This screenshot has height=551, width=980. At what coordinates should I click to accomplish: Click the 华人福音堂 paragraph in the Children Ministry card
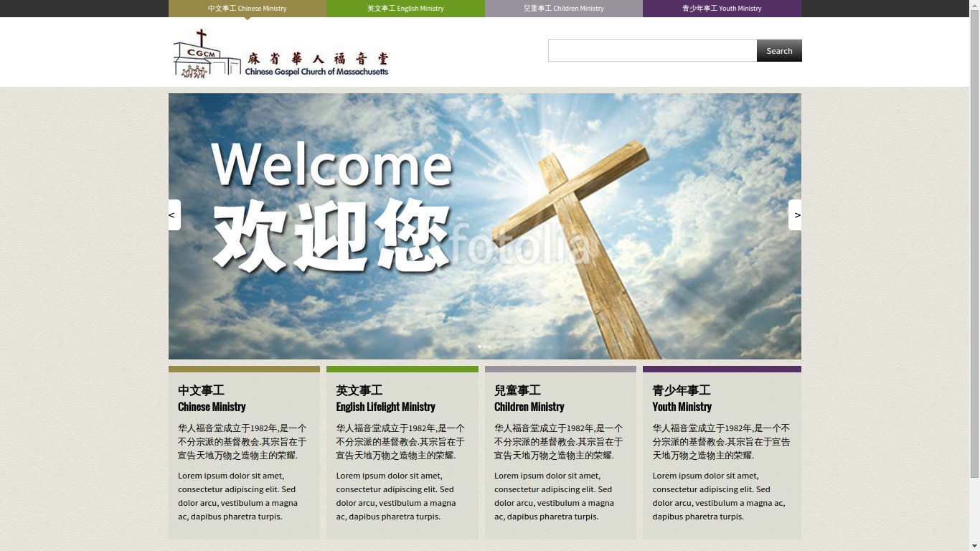click(x=559, y=441)
